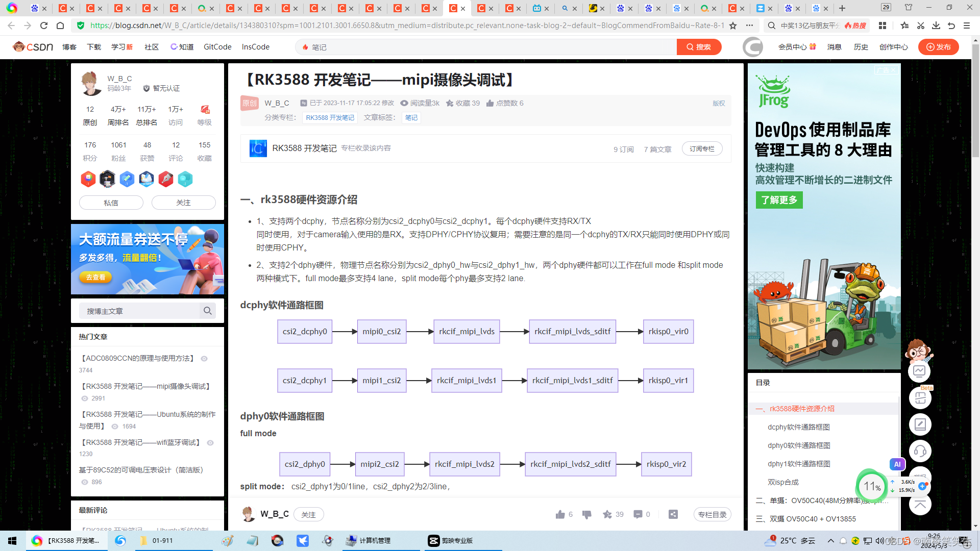Open the 下载 menu in CSDN navbar
The height and width of the screenshot is (551, 980).
(94, 47)
